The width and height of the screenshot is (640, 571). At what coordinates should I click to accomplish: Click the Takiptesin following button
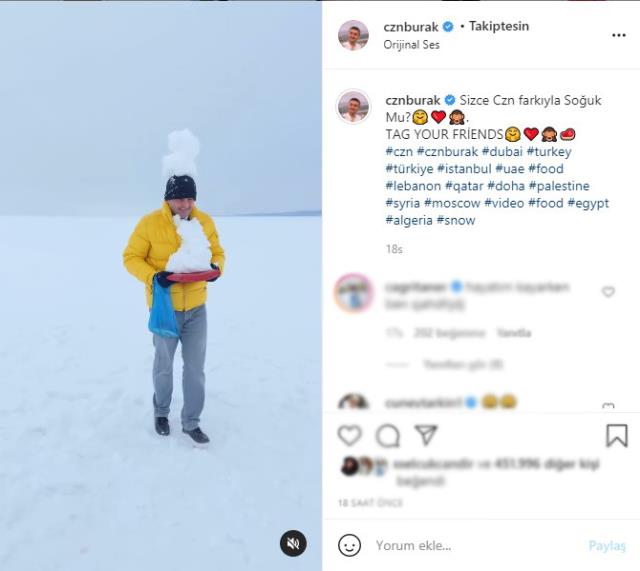[x=499, y=26]
